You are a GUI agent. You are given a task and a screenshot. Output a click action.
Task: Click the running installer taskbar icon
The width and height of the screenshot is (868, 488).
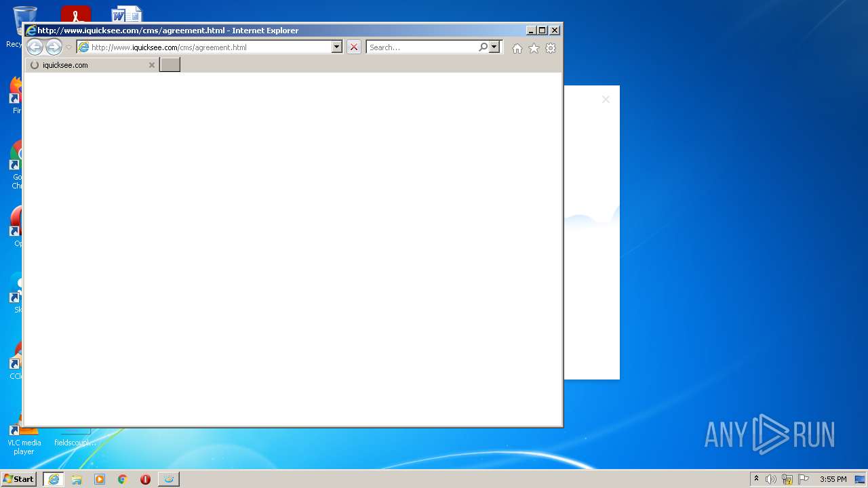(x=169, y=479)
